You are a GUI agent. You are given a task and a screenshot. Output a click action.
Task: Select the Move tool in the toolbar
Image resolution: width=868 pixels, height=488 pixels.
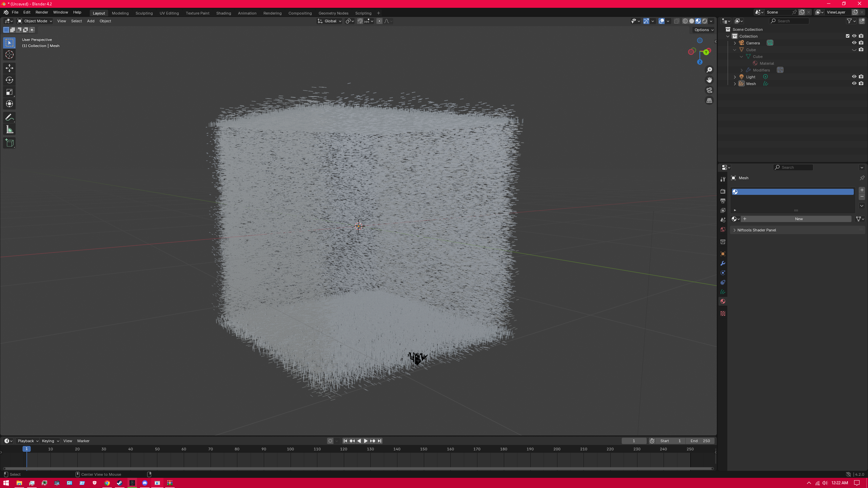click(x=9, y=68)
